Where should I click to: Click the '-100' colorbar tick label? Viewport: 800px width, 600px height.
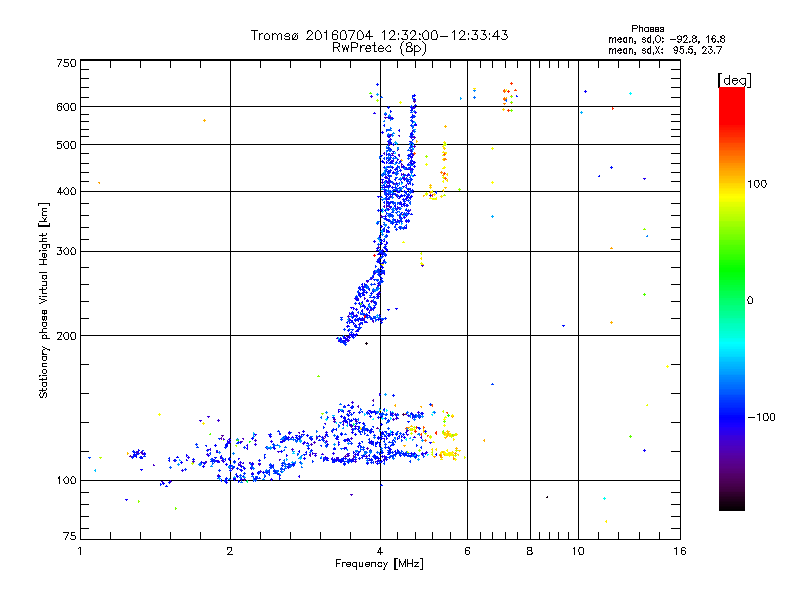(761, 417)
